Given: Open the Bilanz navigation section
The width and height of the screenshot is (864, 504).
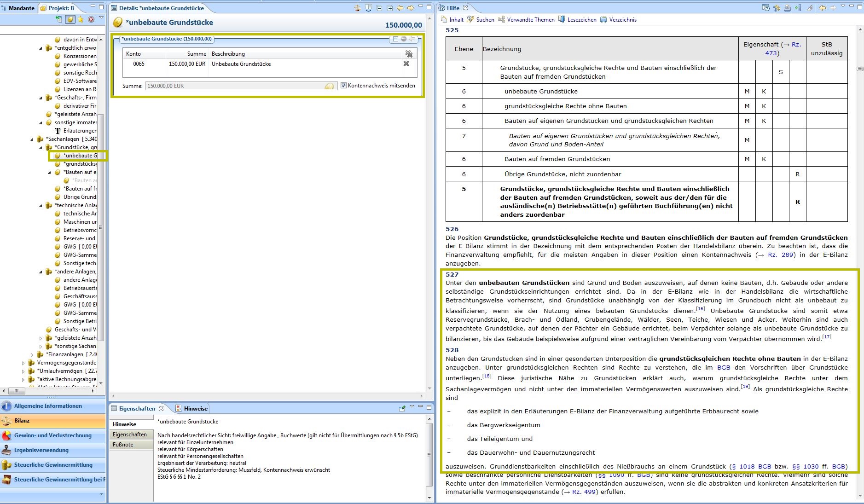Looking at the screenshot, I should [53, 421].
